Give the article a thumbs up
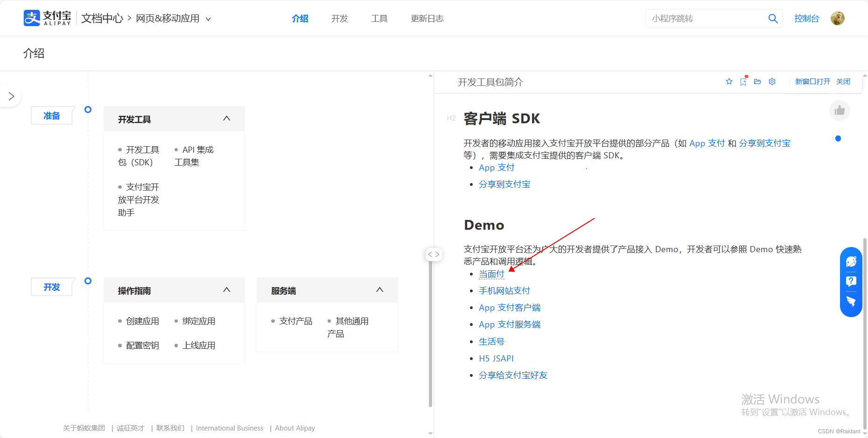This screenshot has height=438, width=868. click(x=840, y=111)
